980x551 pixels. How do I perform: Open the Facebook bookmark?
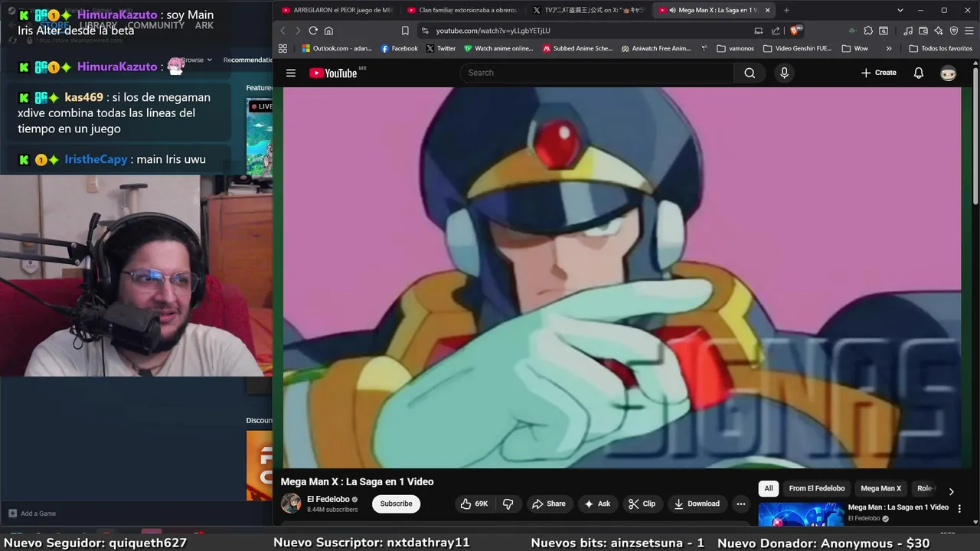click(400, 48)
